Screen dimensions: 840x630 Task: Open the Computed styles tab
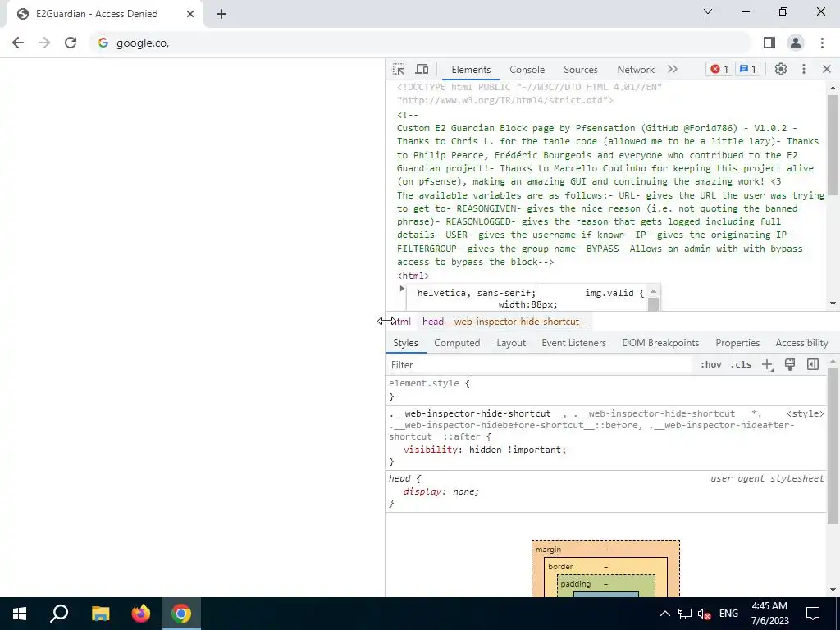point(457,343)
